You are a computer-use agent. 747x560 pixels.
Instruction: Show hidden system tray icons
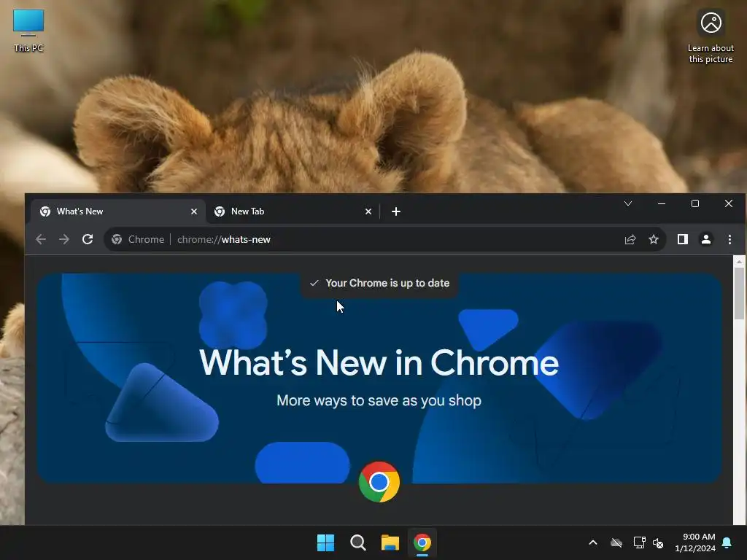pos(593,542)
